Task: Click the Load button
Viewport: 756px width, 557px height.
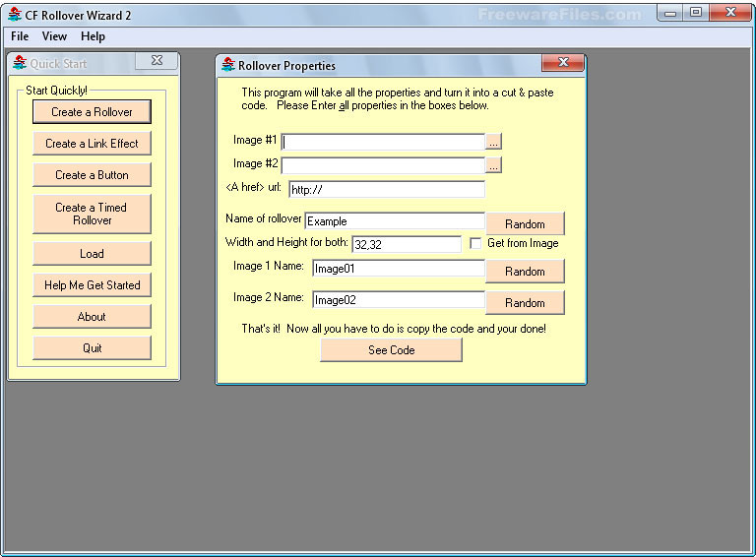Action: click(93, 254)
